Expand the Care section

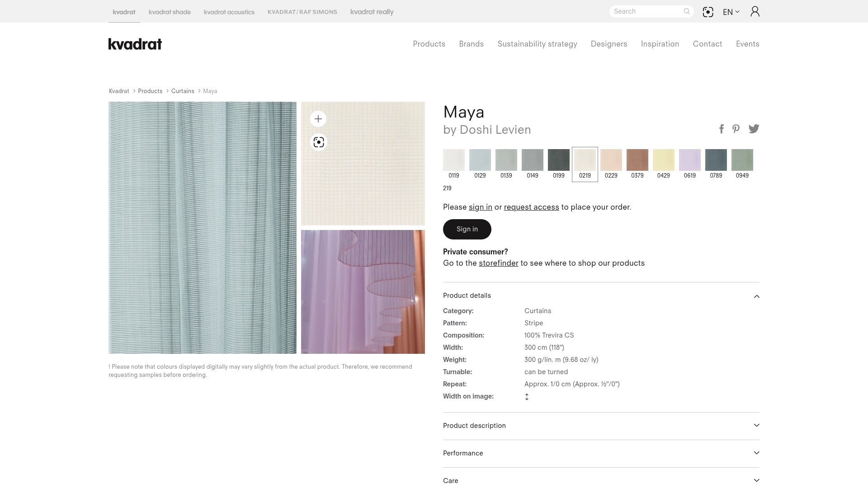[x=601, y=480]
